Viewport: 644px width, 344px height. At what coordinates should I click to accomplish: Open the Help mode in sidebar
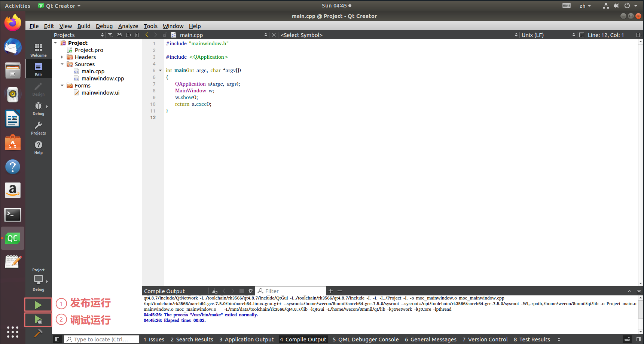click(x=38, y=147)
